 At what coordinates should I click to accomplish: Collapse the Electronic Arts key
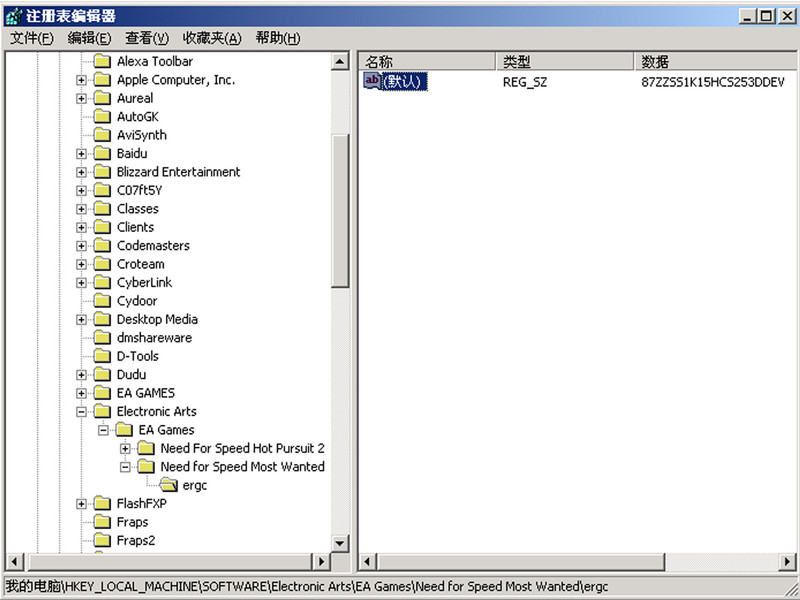tap(81, 412)
